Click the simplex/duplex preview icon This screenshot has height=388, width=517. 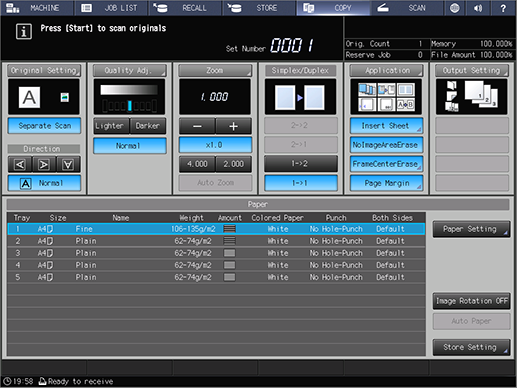(300, 97)
